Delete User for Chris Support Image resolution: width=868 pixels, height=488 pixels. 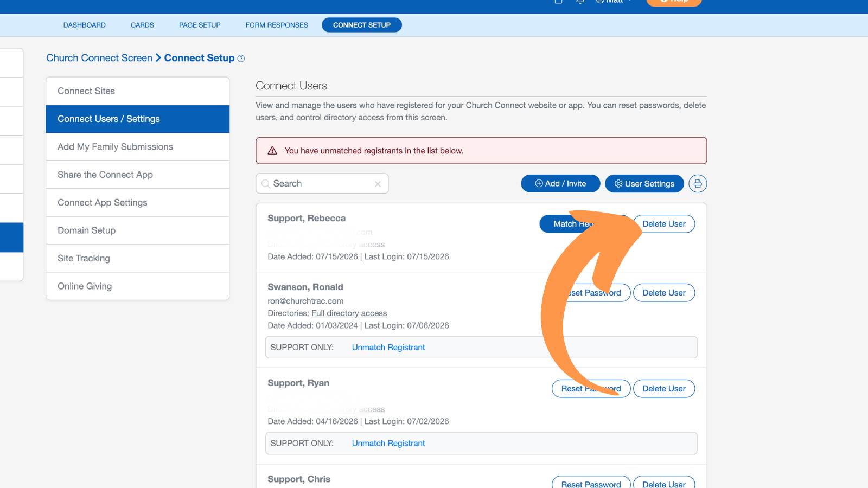click(664, 482)
